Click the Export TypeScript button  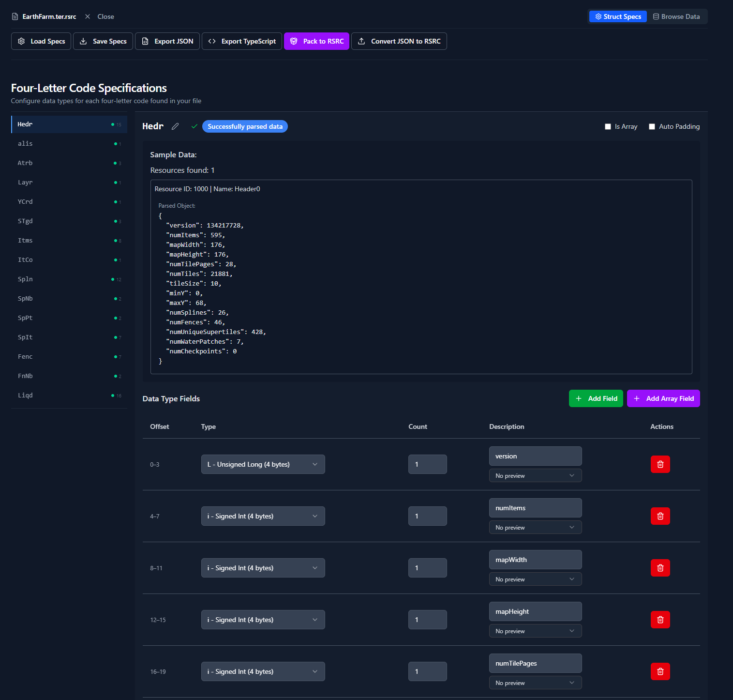coord(242,41)
